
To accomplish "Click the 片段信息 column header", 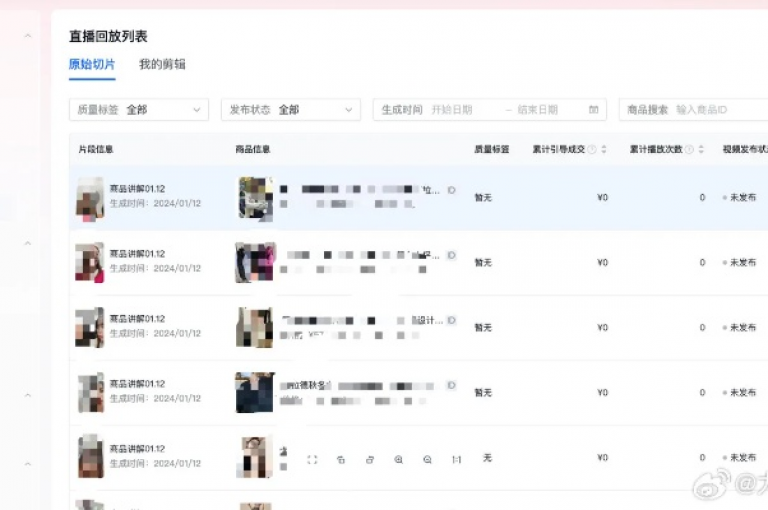I will [x=96, y=149].
